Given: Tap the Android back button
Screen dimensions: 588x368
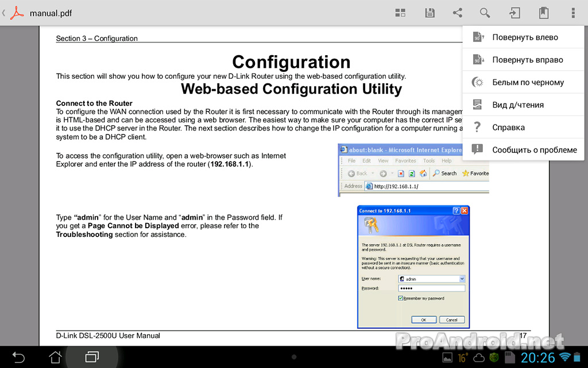Looking at the screenshot, I should (x=18, y=357).
